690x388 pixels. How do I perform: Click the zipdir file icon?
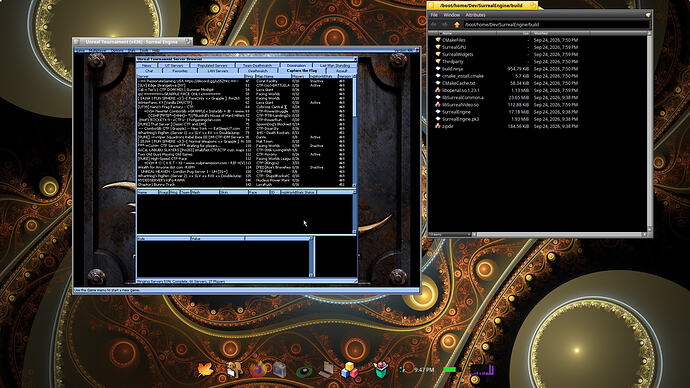pyautogui.click(x=438, y=126)
